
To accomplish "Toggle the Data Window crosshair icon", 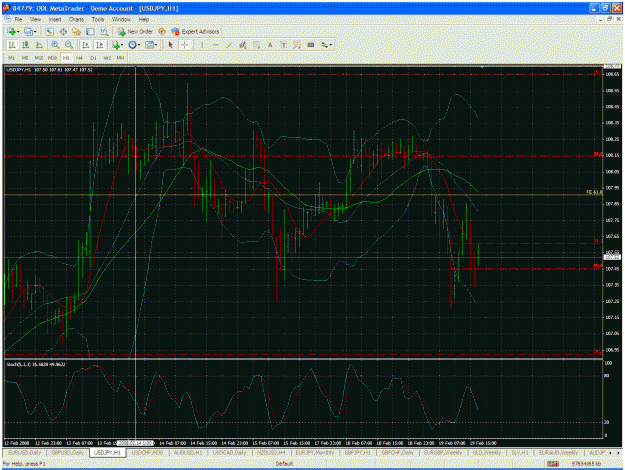I will pyautogui.click(x=63, y=31).
